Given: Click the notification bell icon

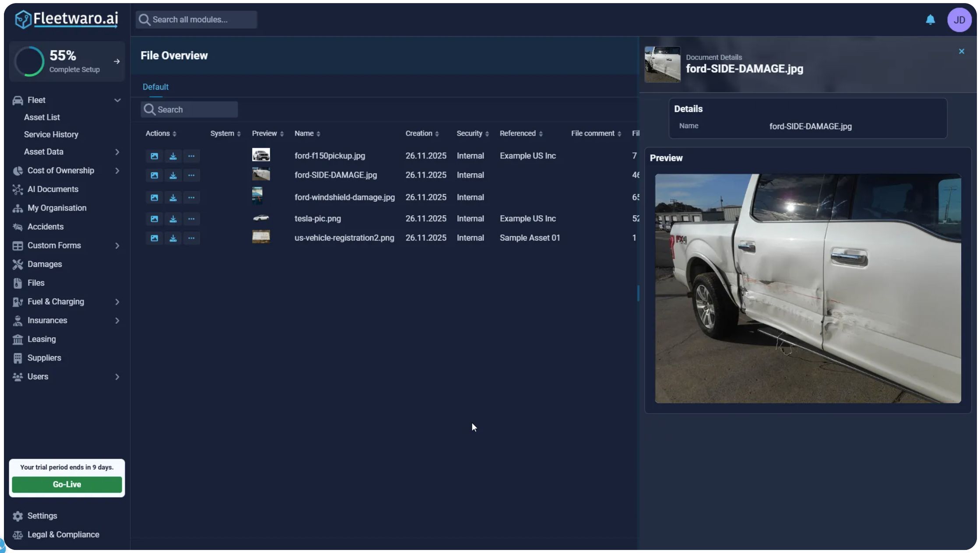Looking at the screenshot, I should pyautogui.click(x=930, y=20).
